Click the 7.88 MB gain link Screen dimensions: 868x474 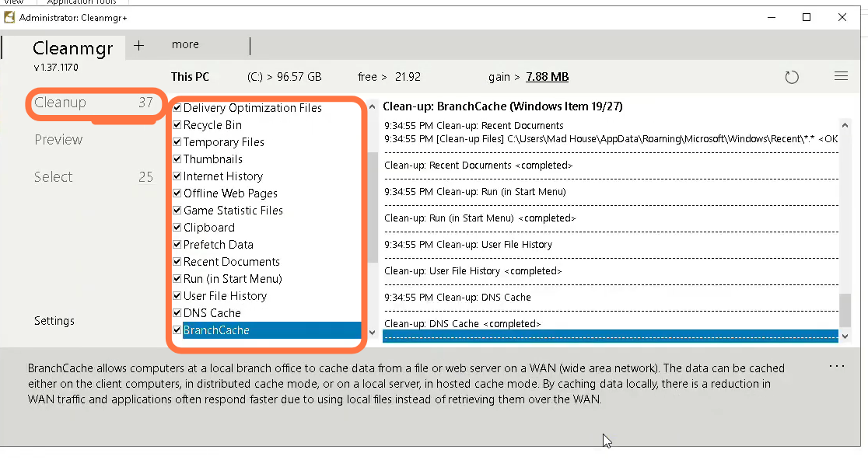point(547,77)
